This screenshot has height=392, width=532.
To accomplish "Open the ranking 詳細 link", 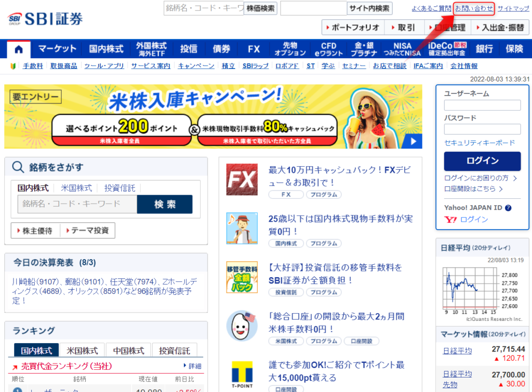I will click(192, 366).
